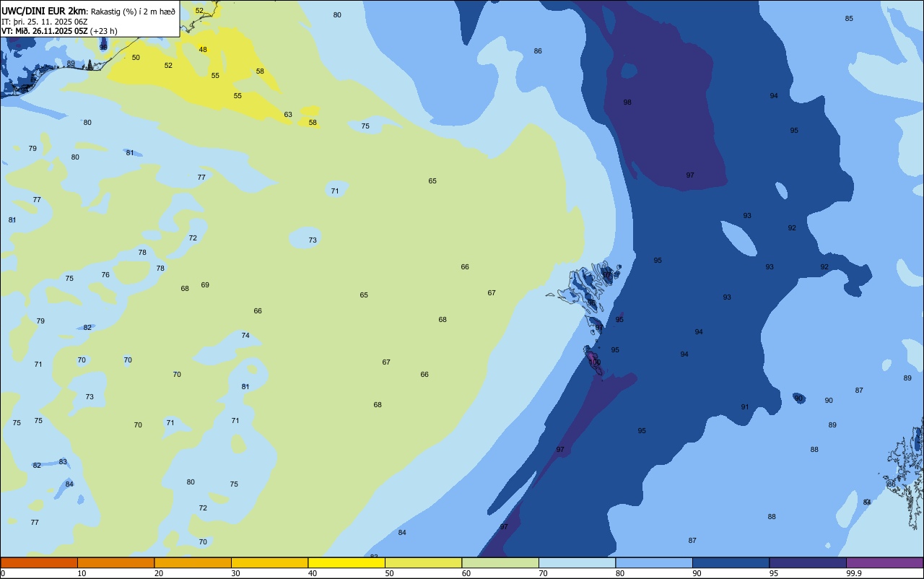Click the legend tick label 40
This screenshot has width=924, height=579.
coord(312,573)
